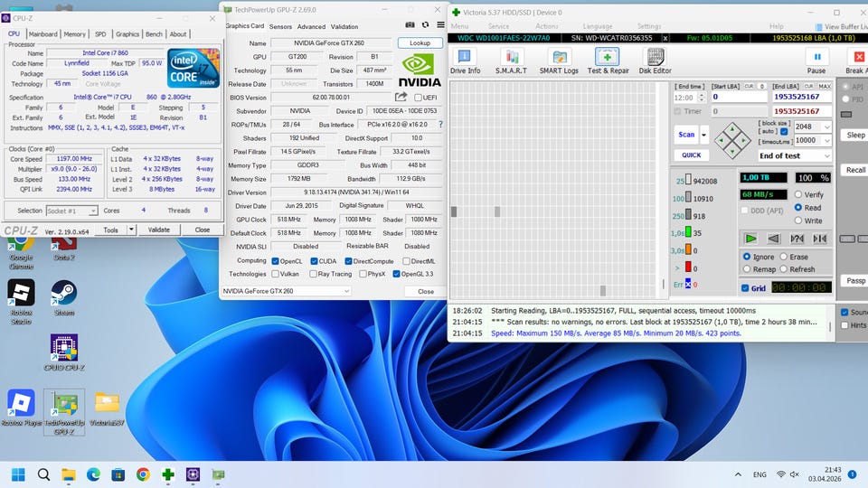Toggle the Grid checkbox in Victoria
Viewport: 868px width, 488px height.
[x=745, y=288]
